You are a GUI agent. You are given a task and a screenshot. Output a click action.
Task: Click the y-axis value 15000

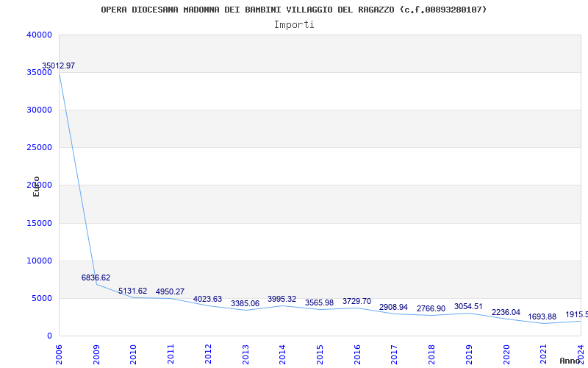click(39, 224)
